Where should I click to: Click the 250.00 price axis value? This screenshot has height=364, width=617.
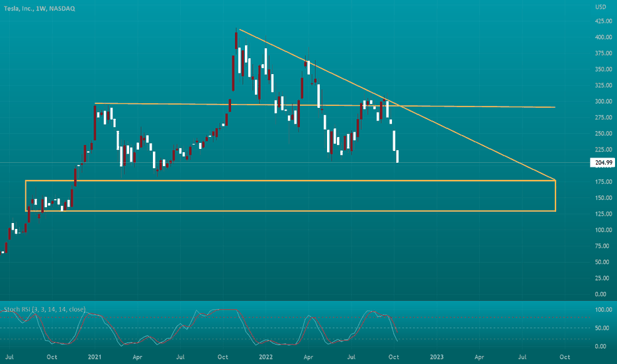(604, 134)
